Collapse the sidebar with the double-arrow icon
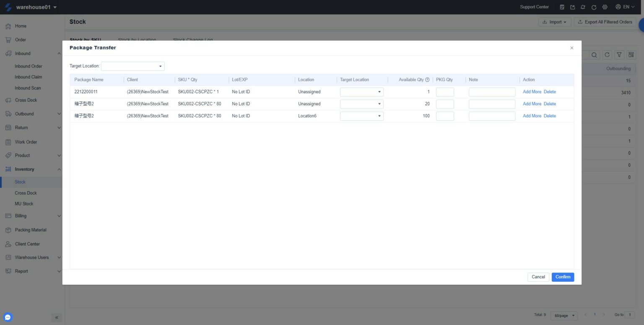Image resolution: width=644 pixels, height=325 pixels. (x=57, y=317)
